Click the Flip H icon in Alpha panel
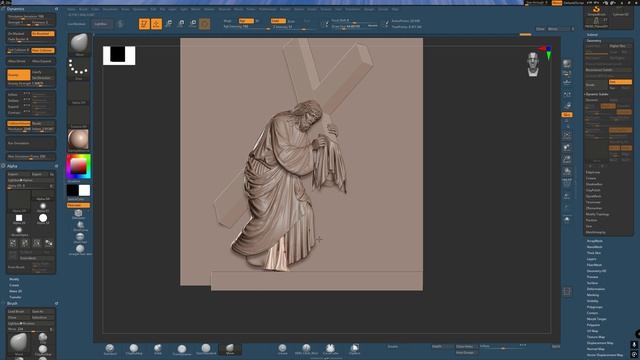Screen dimensions: 640x360 (x=13, y=243)
